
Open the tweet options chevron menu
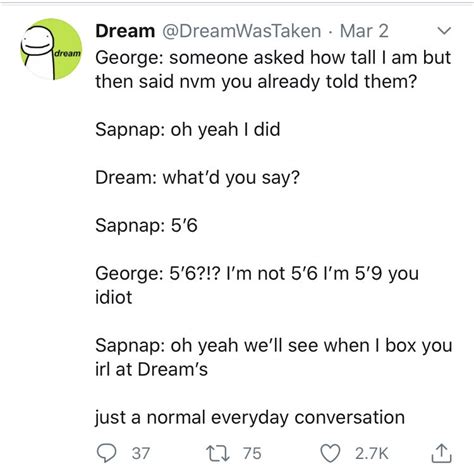[x=444, y=31]
